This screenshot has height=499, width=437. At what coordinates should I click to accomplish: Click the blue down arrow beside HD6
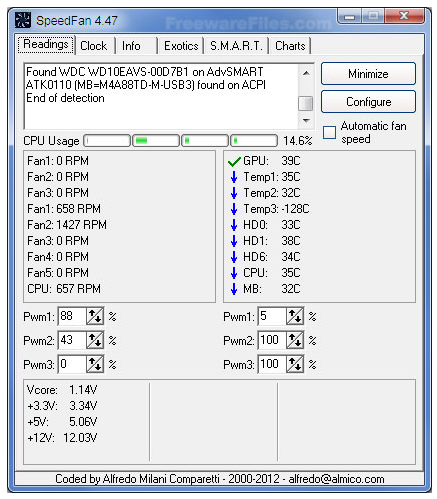point(234,257)
